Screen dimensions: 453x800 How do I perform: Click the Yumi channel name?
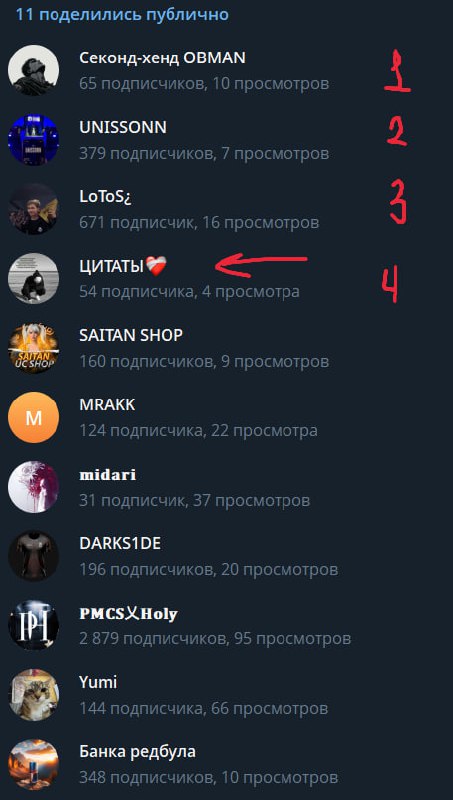tap(98, 683)
